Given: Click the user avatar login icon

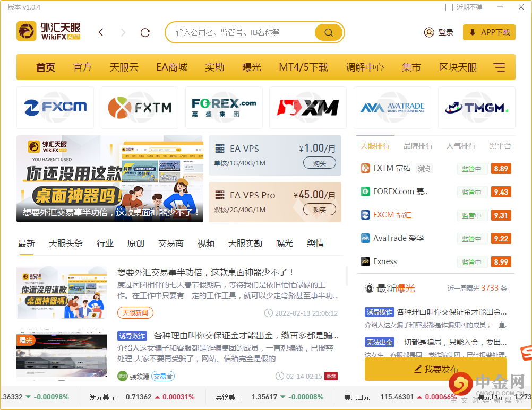Looking at the screenshot, I should pyautogui.click(x=429, y=32).
